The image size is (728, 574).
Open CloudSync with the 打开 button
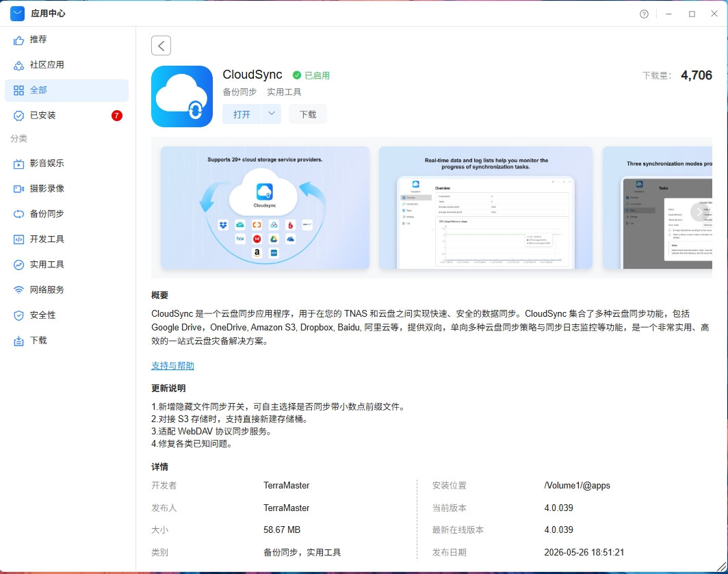coord(242,114)
